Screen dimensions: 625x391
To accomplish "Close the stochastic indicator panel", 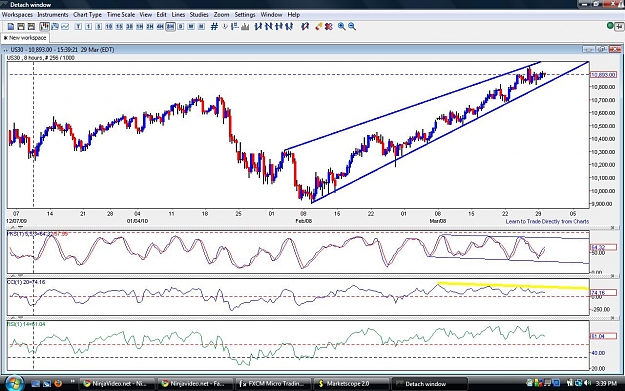I will pyautogui.click(x=613, y=228).
